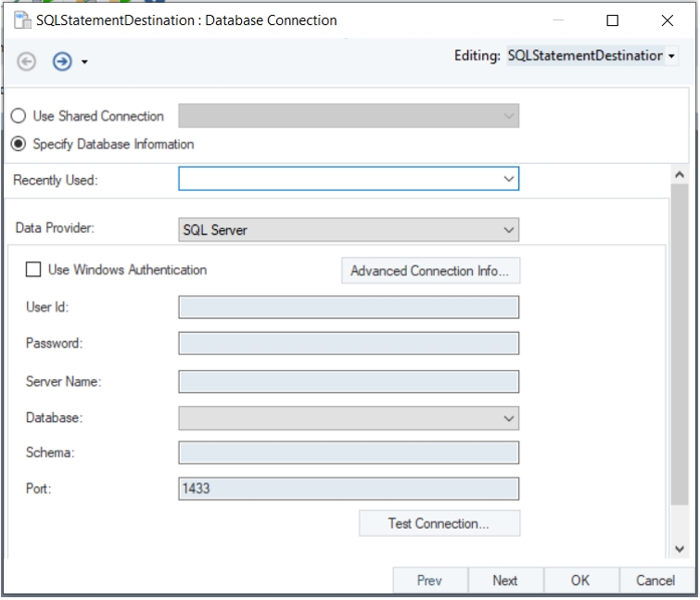Click the Advanced Connection Info button
The height and width of the screenshot is (600, 700).
[x=430, y=271]
